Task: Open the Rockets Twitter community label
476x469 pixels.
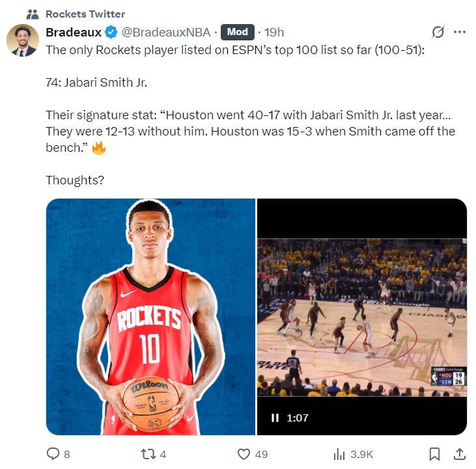Action: (85, 14)
